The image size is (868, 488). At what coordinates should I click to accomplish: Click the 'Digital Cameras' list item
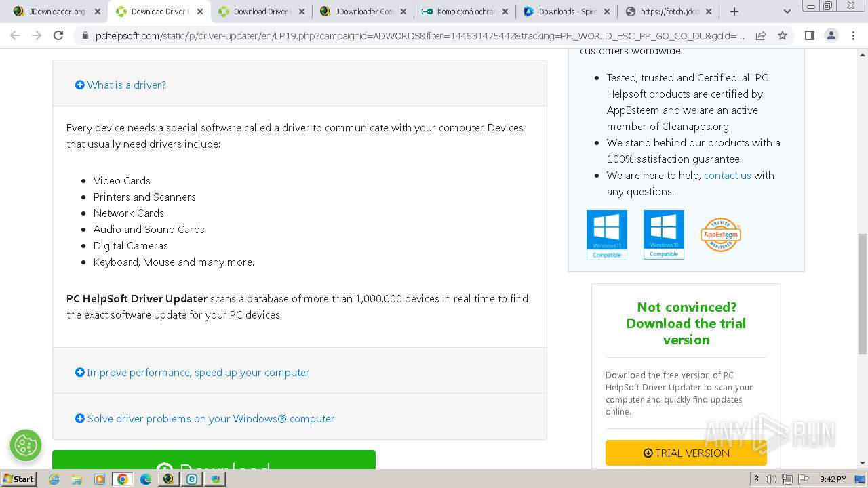pyautogui.click(x=131, y=245)
